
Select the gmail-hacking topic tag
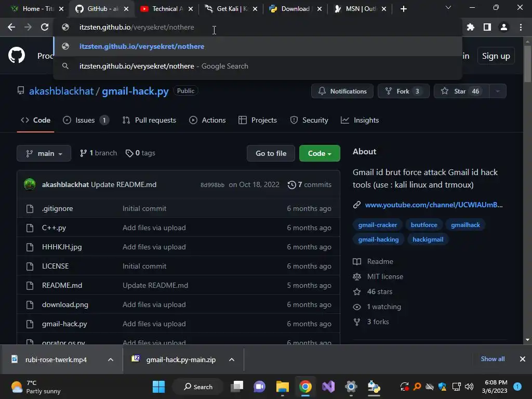pyautogui.click(x=378, y=240)
